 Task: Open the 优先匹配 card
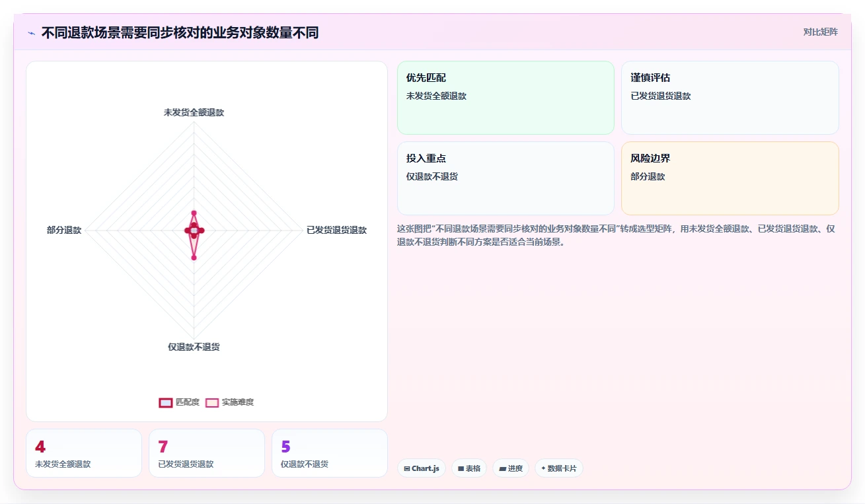pyautogui.click(x=506, y=98)
